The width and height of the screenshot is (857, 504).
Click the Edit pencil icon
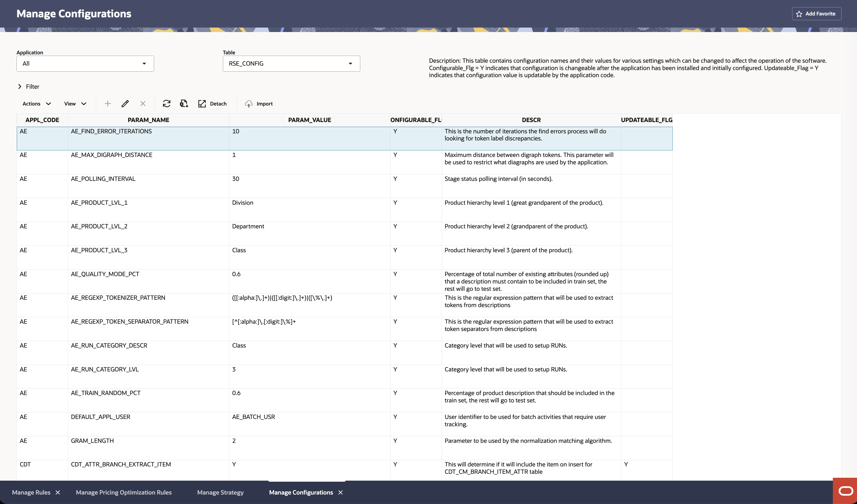[x=125, y=104]
